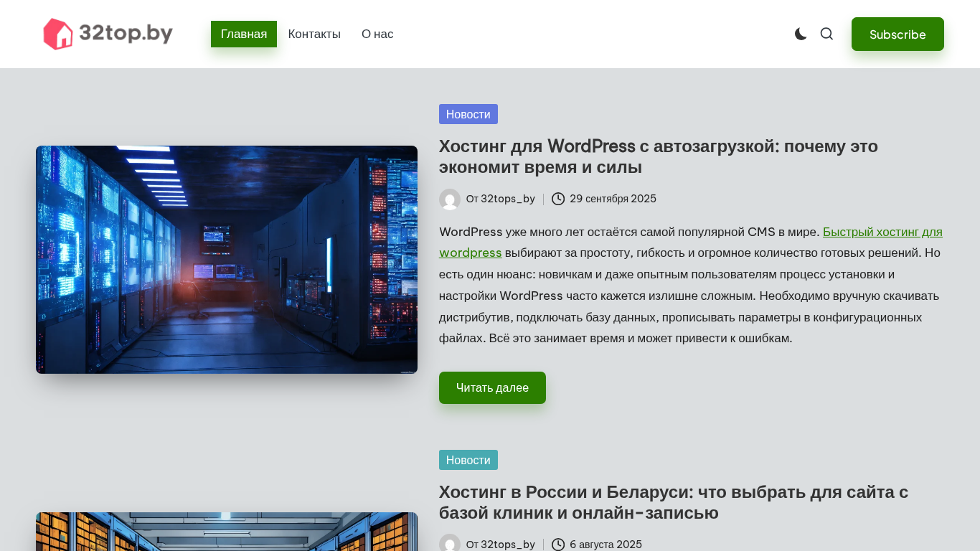Click the 32top.by house logo
The image size is (980, 551).
108,34
